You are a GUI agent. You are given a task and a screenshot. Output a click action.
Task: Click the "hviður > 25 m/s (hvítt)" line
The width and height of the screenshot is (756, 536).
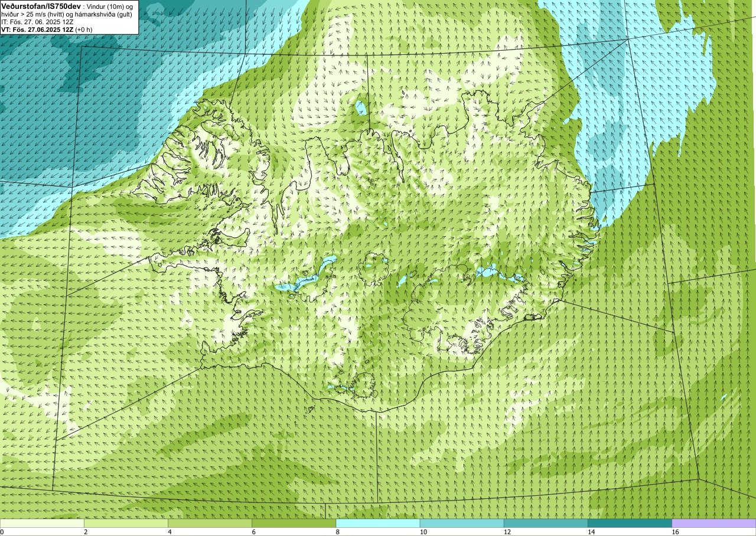[x=34, y=14]
